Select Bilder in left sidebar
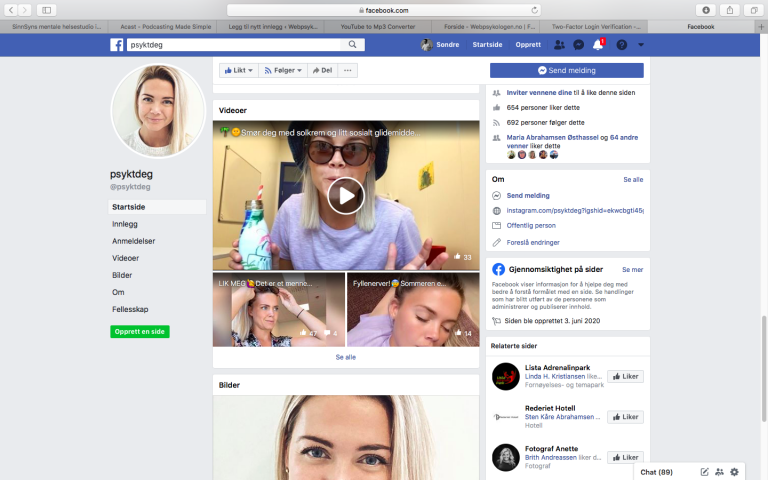The height and width of the screenshot is (480, 768). coord(122,275)
